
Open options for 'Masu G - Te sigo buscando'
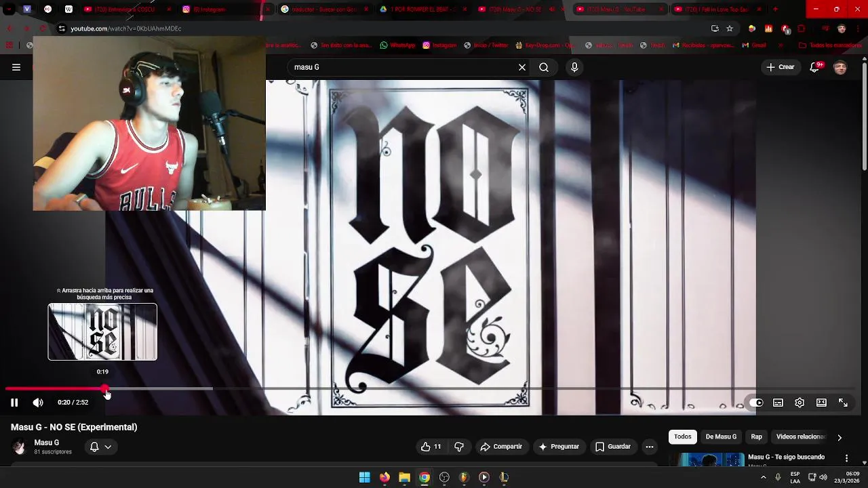click(846, 458)
